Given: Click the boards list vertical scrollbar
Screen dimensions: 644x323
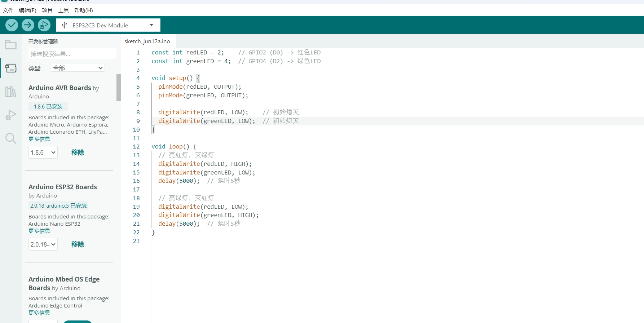Looking at the screenshot, I should tap(119, 88).
